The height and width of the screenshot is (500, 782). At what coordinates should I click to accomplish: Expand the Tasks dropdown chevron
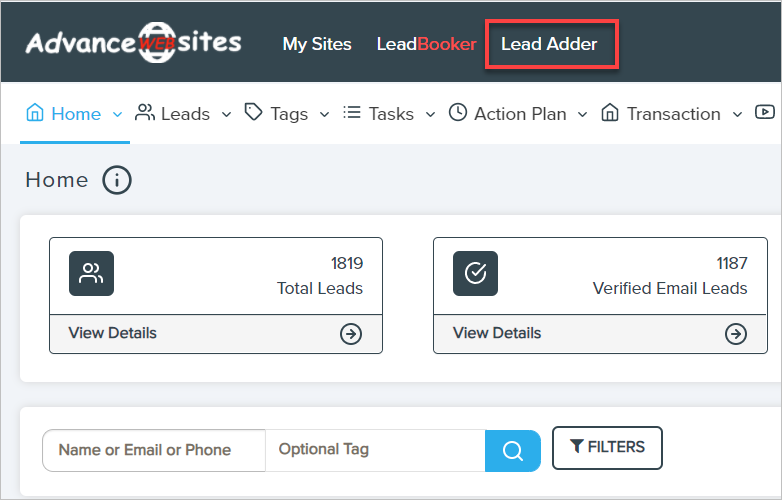tap(430, 114)
